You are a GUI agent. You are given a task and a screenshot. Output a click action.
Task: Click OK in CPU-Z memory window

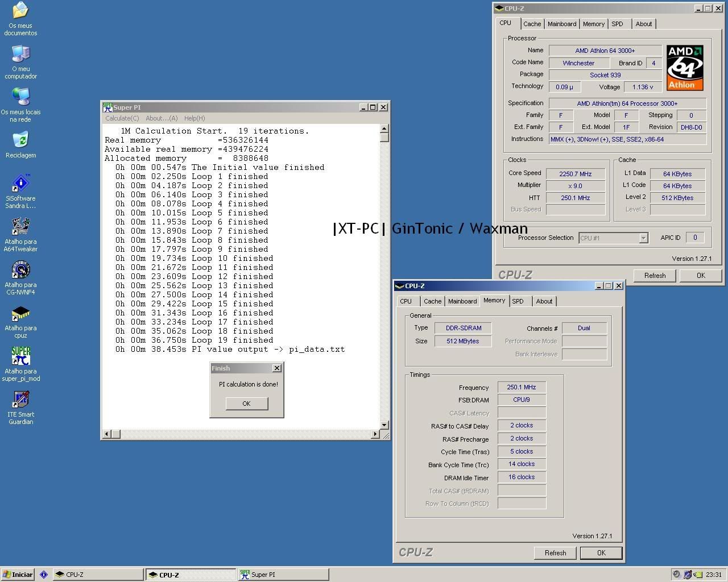pyautogui.click(x=601, y=553)
